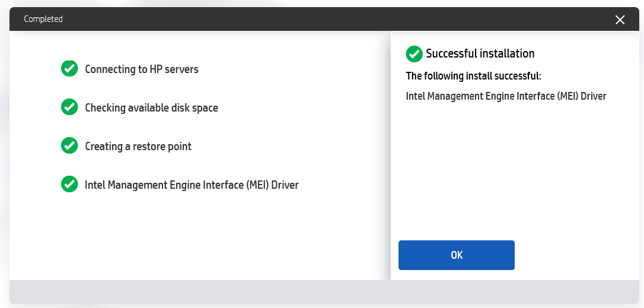Click green checkmark beside Creating a restore point
644x308 pixels.
69,146
